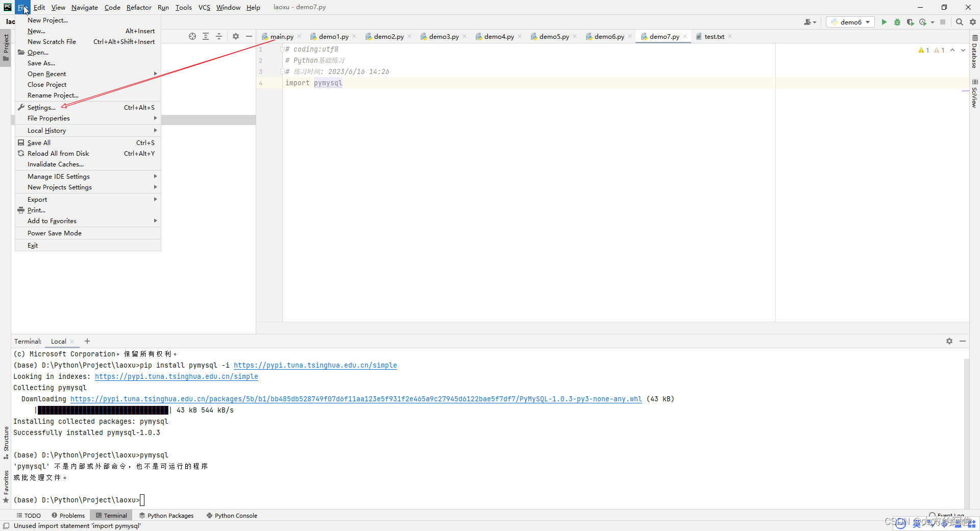This screenshot has height=531, width=980.
Task: Open the Terminal panel settings gear
Action: coord(949,341)
